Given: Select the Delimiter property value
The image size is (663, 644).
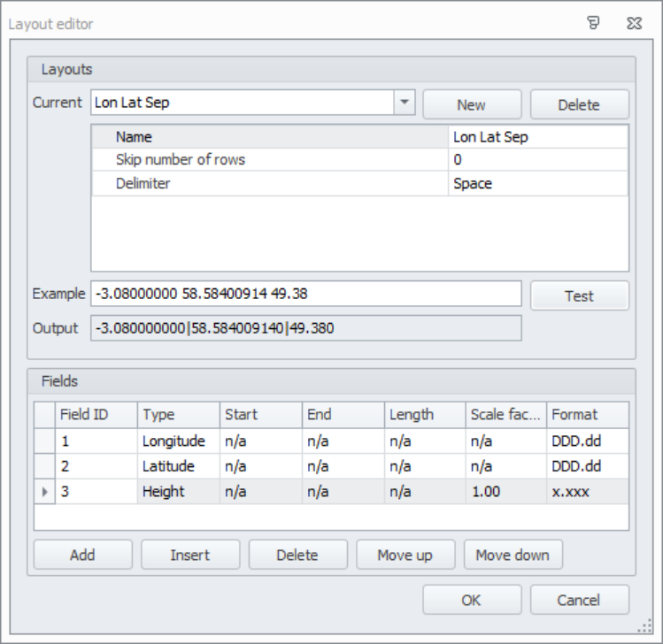Looking at the screenshot, I should [x=538, y=184].
